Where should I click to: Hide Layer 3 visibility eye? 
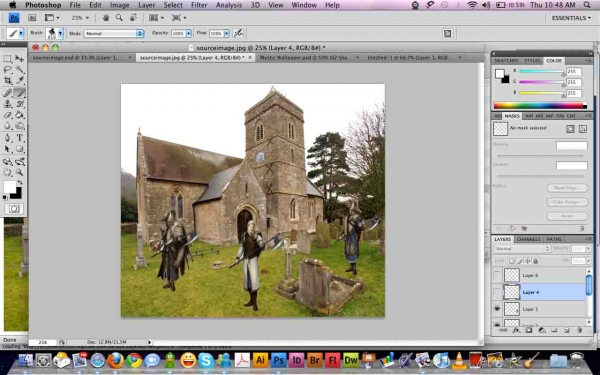click(497, 309)
